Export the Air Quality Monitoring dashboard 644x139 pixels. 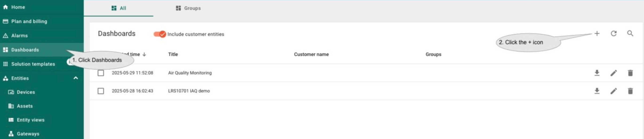(597, 73)
